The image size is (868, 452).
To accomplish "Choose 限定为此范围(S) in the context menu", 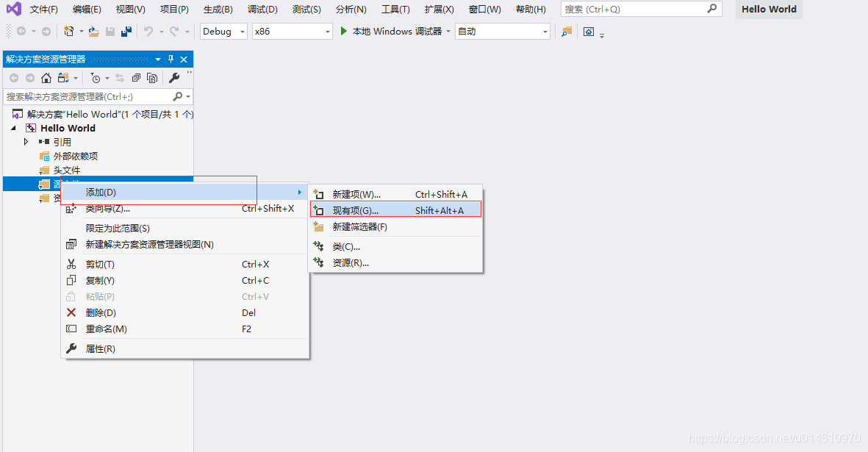I will 184,228.
